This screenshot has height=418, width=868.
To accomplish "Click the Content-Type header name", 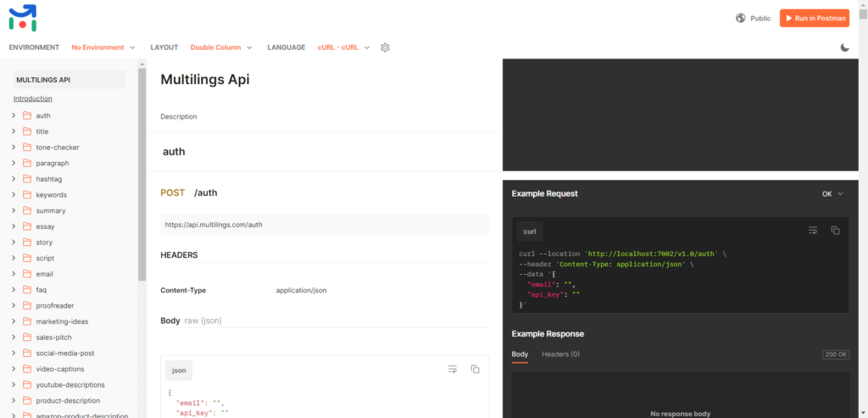I will pos(183,290).
